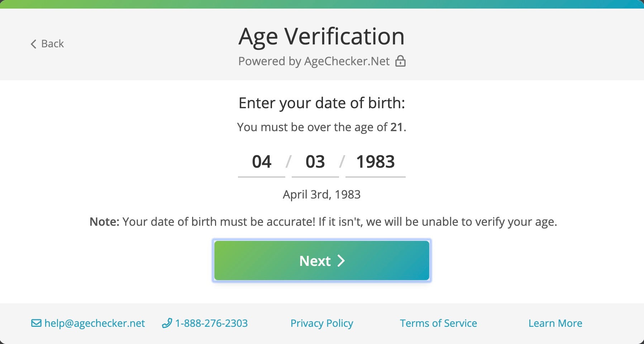
Task: Click the envelope icon in the footer
Action: [36, 323]
